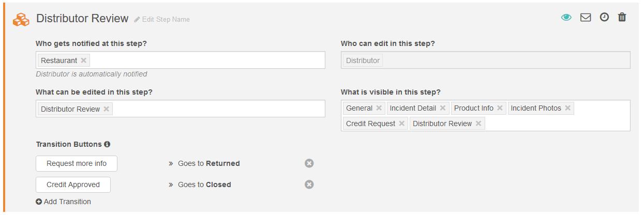This screenshot has height=215, width=644.
Task: Click the 'Goes to Returned' text
Action: [209, 163]
